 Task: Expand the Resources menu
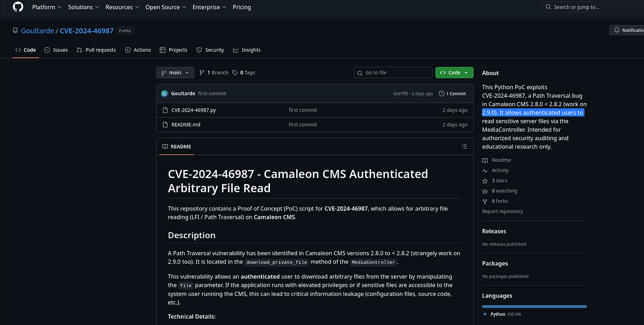(122, 7)
